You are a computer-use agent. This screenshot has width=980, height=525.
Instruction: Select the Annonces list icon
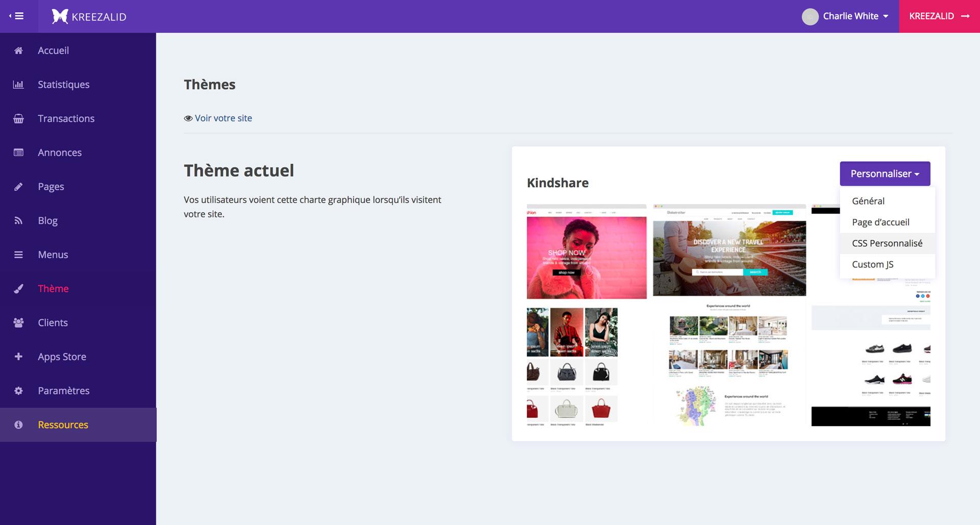pyautogui.click(x=18, y=153)
